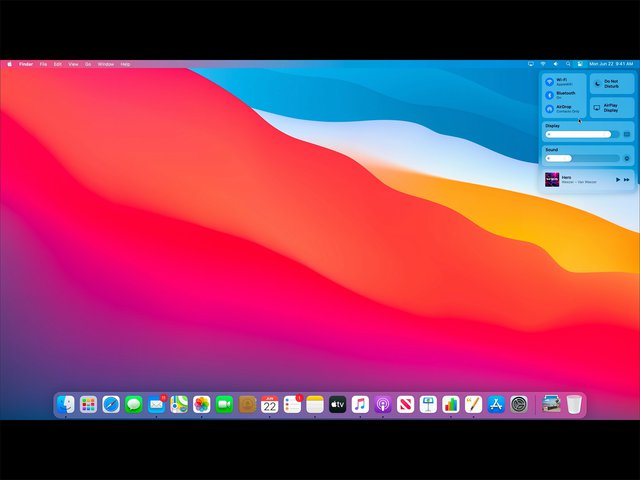Image resolution: width=640 pixels, height=480 pixels.
Task: Turn off Bluetooth in Control Center
Action: pos(549,95)
